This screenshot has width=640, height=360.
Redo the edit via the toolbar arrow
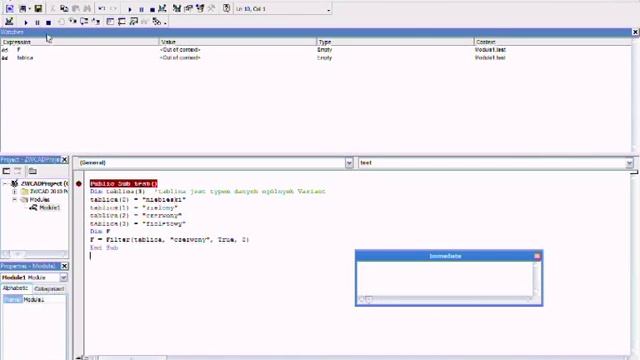[113, 8]
